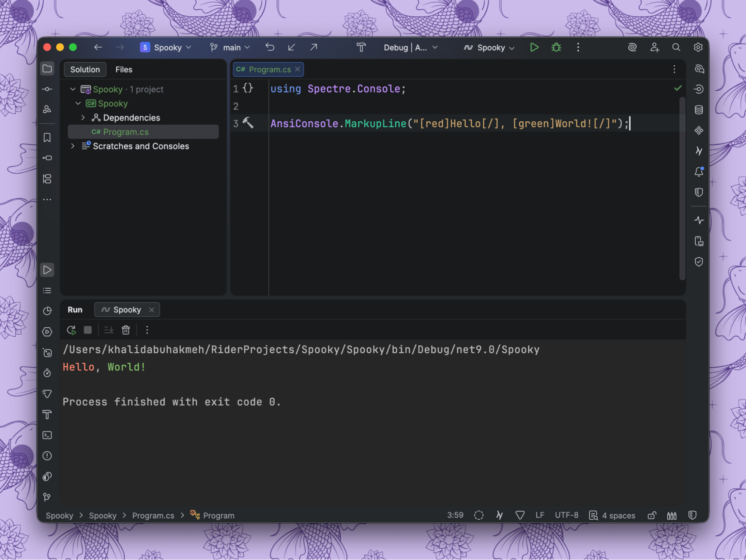Clear the run console with trash icon
Image resolution: width=746 pixels, height=560 pixels.
pos(126,330)
